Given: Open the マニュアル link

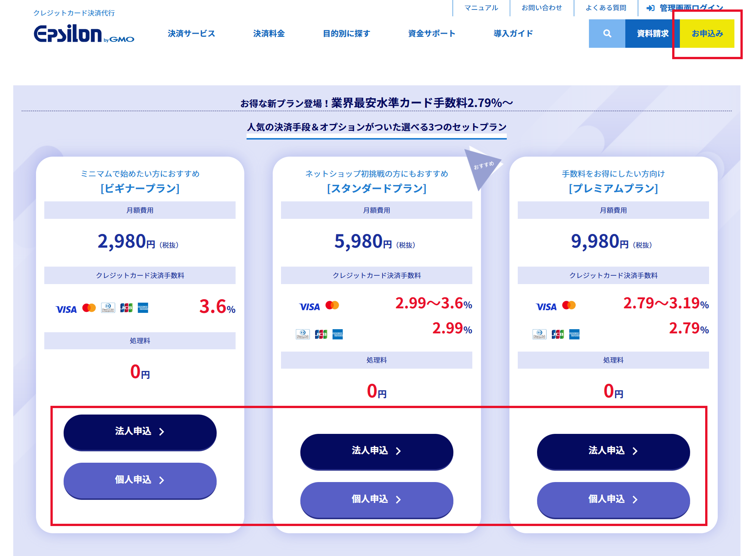Looking at the screenshot, I should pos(481,8).
